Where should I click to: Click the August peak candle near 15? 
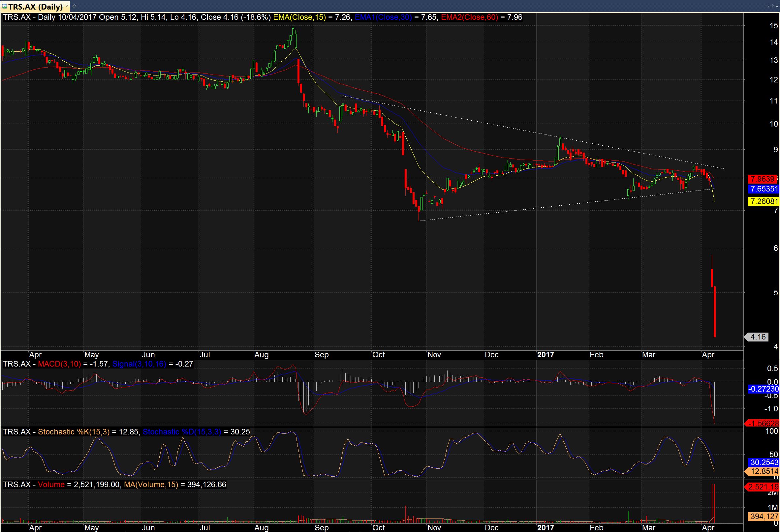click(294, 32)
